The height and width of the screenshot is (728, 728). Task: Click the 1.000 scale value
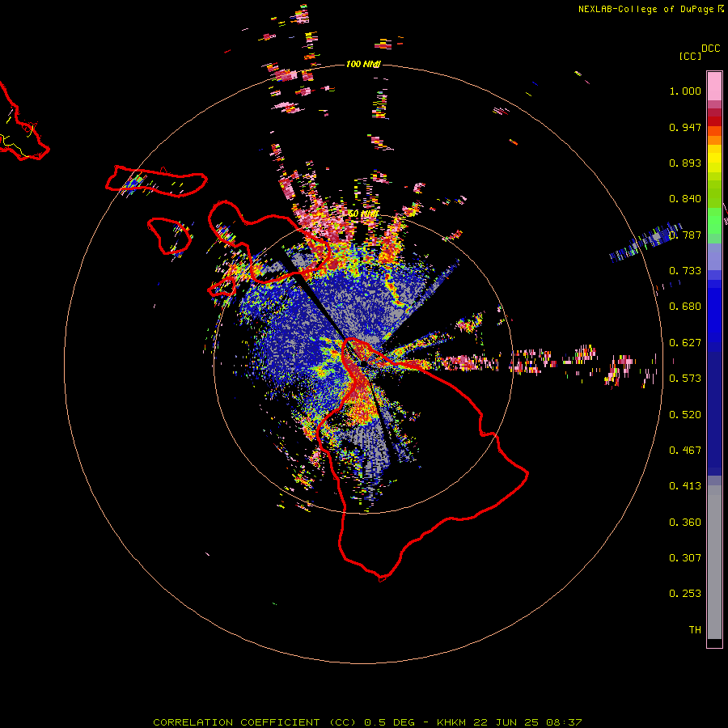[x=685, y=91]
